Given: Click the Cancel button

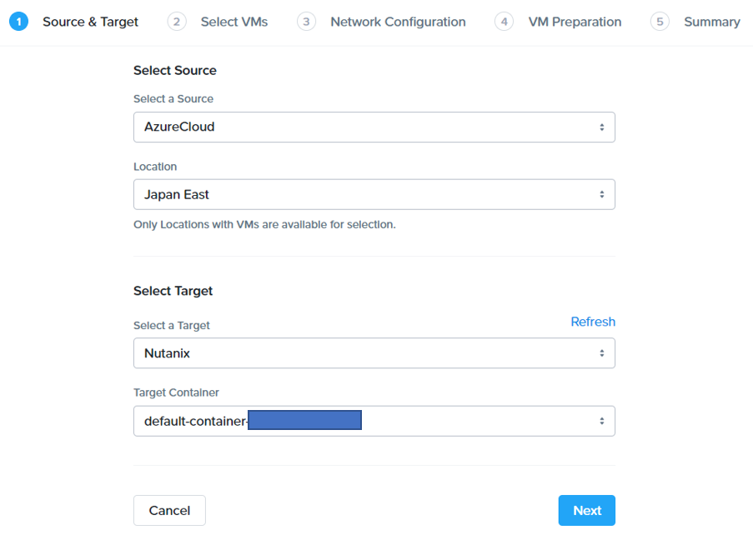Looking at the screenshot, I should (x=169, y=511).
